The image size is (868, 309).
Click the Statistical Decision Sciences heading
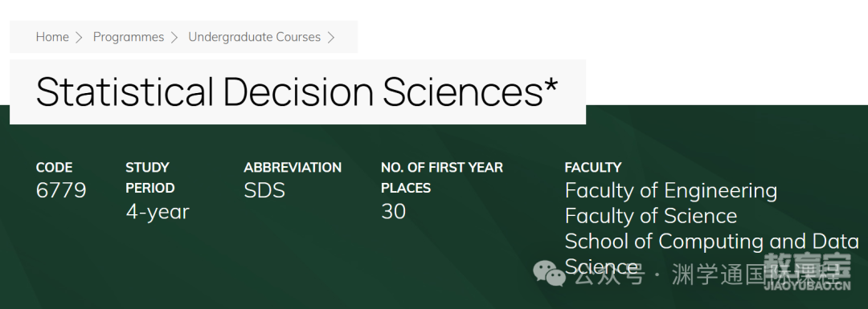point(297,91)
